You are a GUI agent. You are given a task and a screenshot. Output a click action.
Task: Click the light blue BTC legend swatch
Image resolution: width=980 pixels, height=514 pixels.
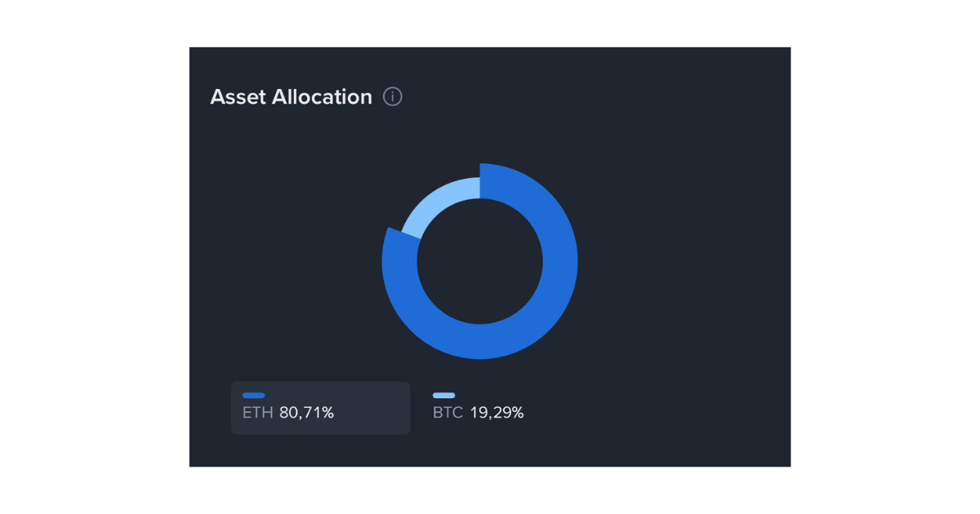(443, 396)
